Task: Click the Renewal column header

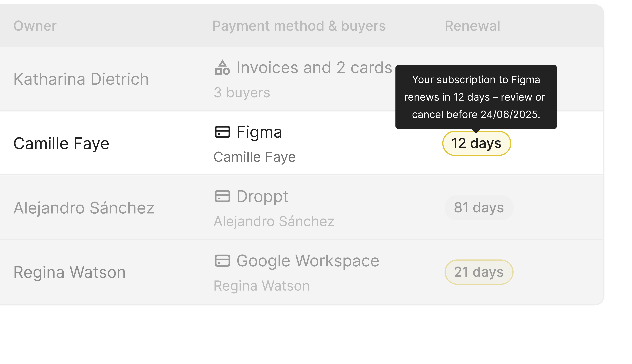Action: tap(472, 26)
